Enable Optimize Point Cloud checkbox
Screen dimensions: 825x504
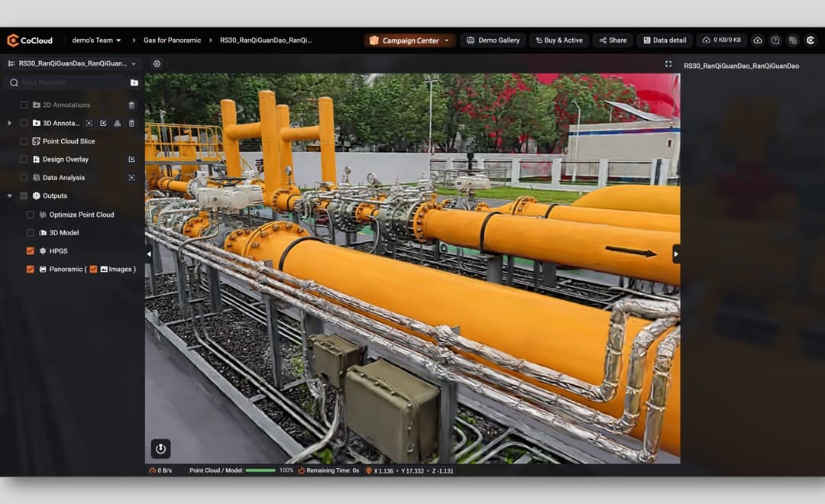[30, 215]
